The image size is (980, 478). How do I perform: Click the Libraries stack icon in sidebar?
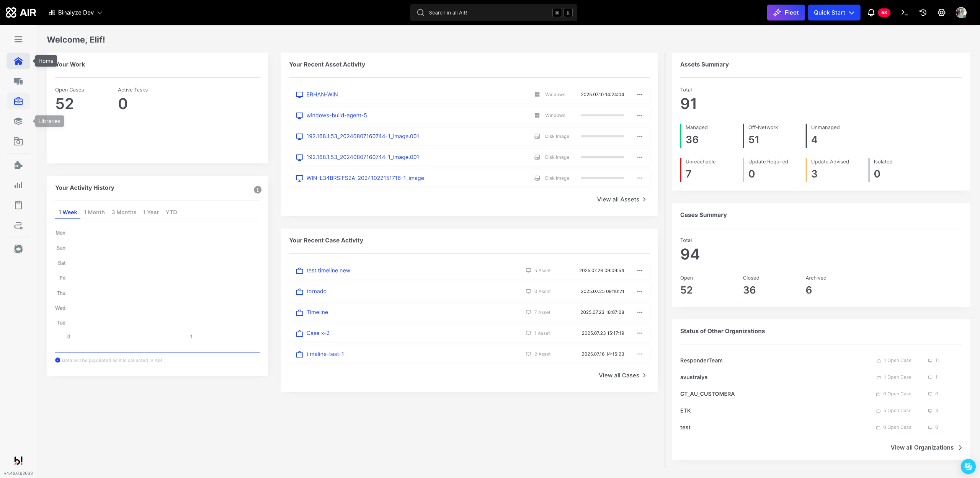(18, 121)
